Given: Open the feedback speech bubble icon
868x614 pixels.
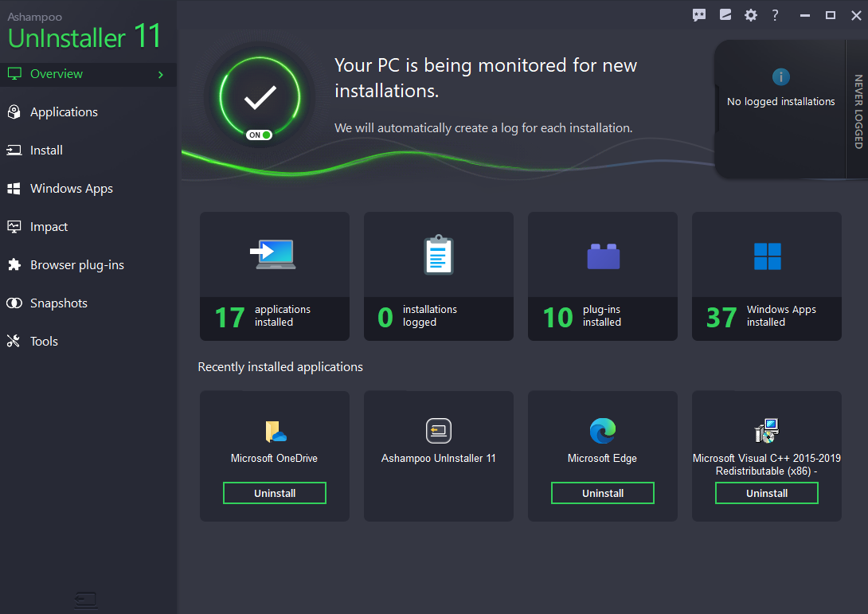Looking at the screenshot, I should click(x=699, y=14).
